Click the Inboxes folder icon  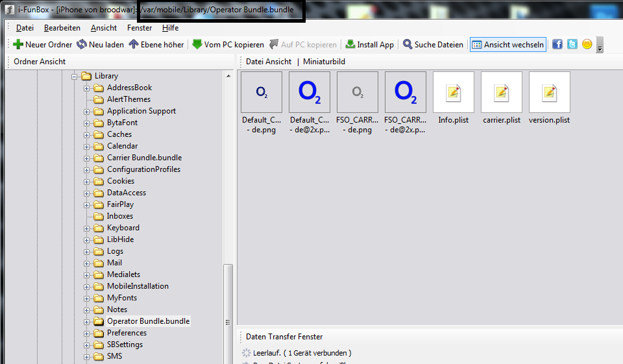pyautogui.click(x=99, y=216)
